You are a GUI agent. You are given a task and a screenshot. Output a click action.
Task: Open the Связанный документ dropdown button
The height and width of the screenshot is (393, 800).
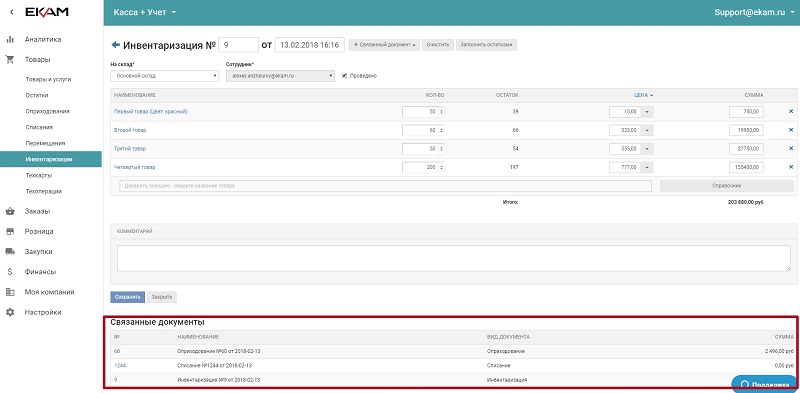click(385, 45)
